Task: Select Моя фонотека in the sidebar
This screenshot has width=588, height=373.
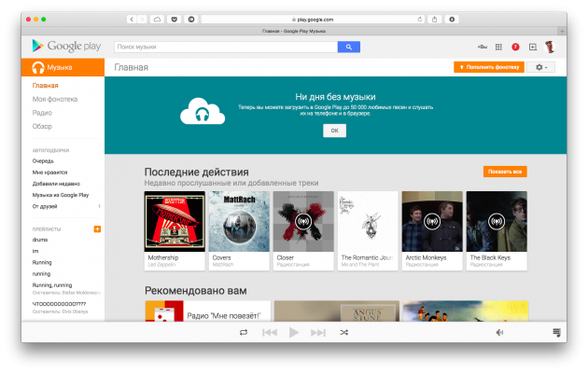Action: coord(55,99)
